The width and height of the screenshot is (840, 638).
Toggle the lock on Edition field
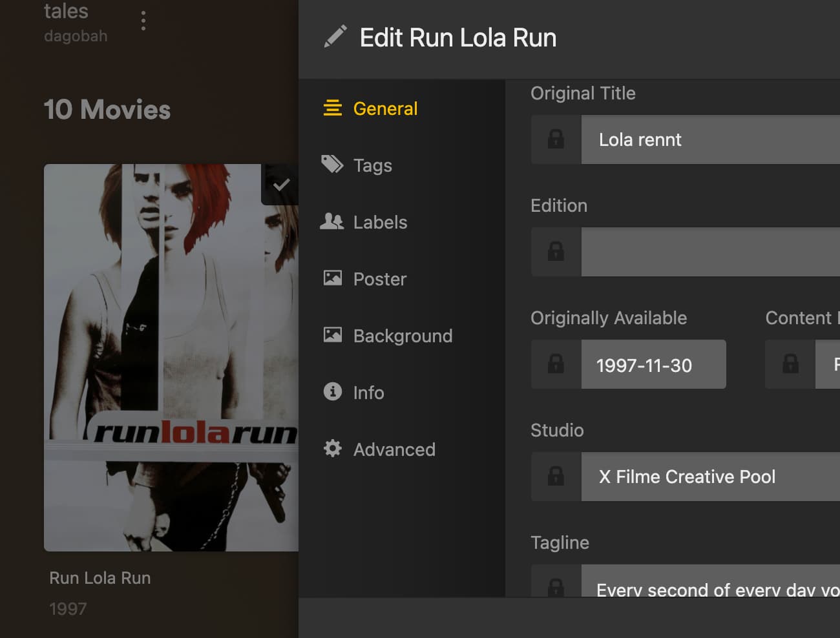tap(556, 252)
